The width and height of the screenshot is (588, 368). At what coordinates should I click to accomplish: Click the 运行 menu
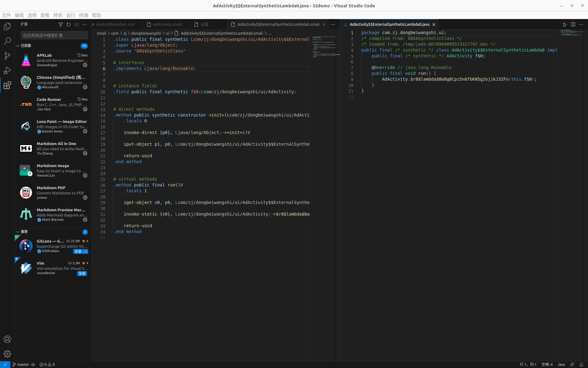pyautogui.click(x=71, y=15)
